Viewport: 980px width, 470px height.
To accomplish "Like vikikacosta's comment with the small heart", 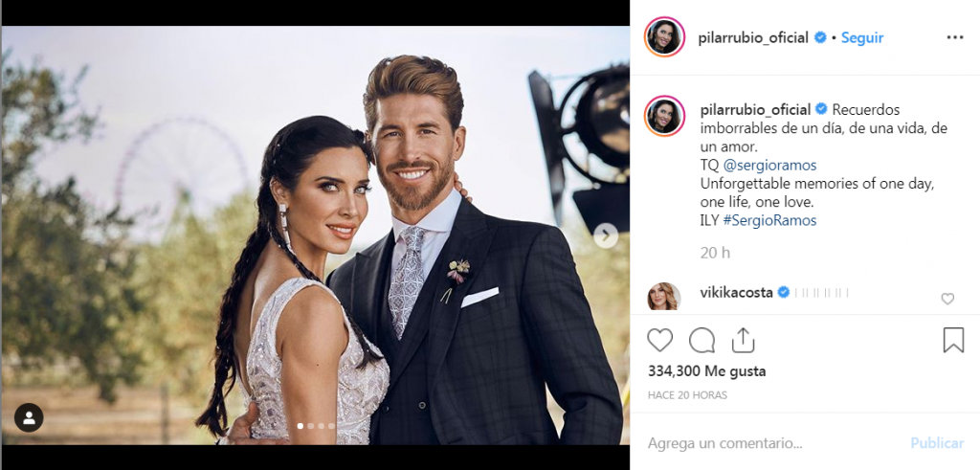I will tap(947, 299).
